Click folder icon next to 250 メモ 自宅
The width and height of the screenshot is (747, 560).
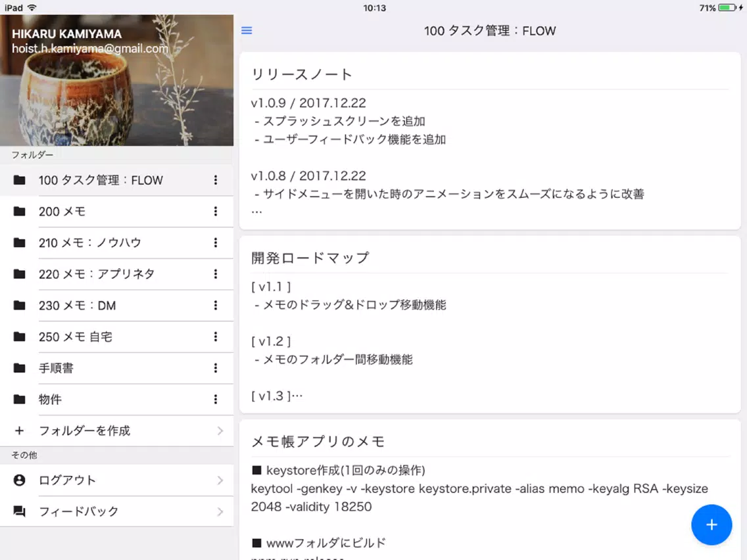[20, 337]
